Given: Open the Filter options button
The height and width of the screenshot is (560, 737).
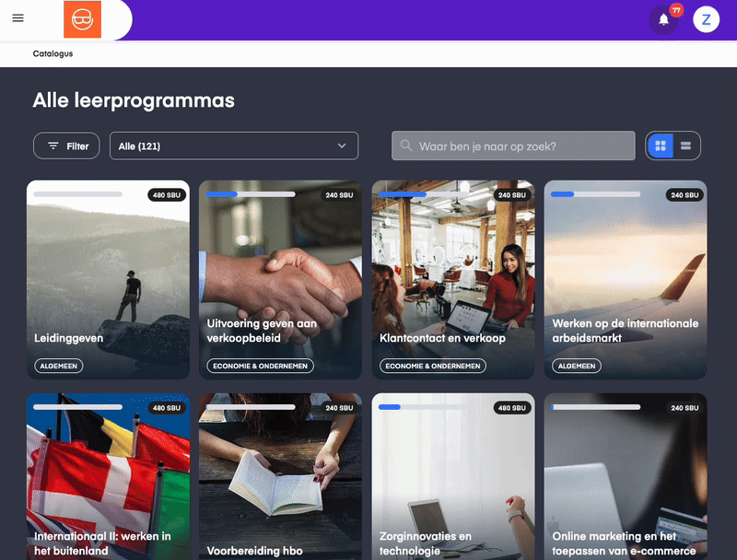Looking at the screenshot, I should (66, 146).
